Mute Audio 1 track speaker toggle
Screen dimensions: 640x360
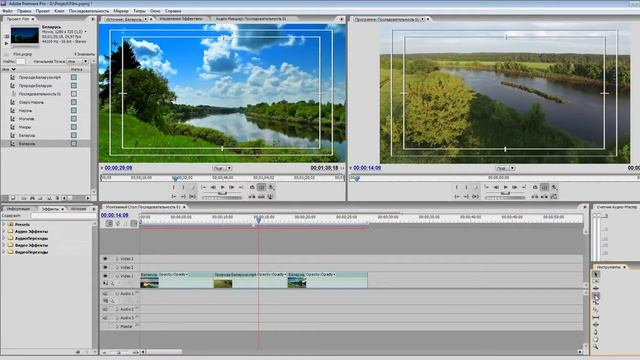coord(105,293)
